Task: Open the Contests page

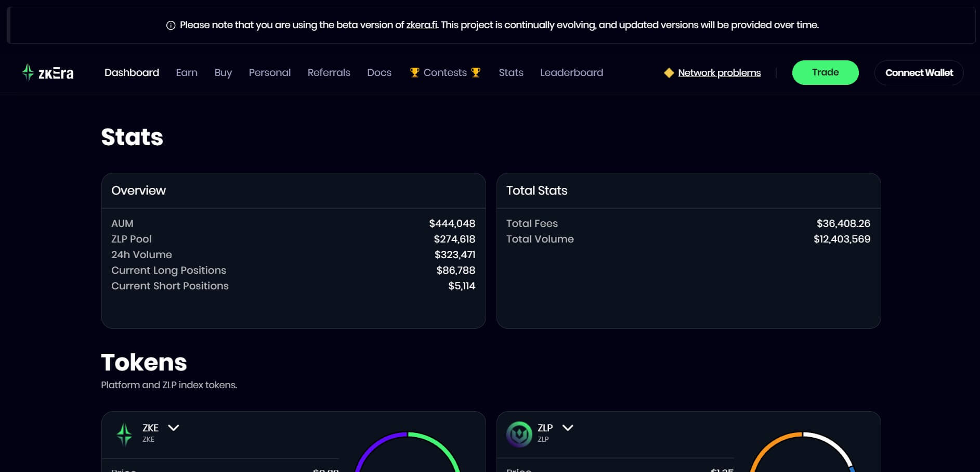Action: [x=445, y=72]
